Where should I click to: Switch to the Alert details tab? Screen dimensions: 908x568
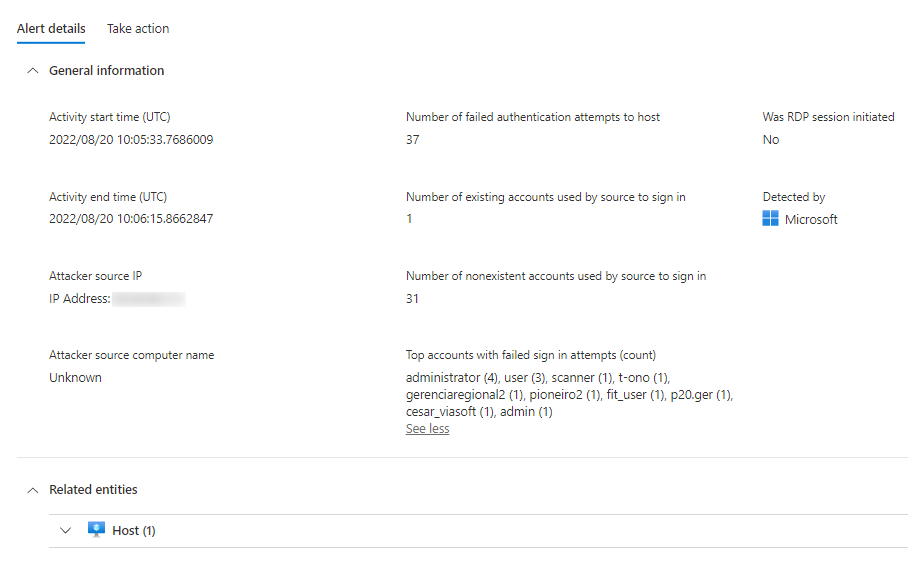pos(51,29)
